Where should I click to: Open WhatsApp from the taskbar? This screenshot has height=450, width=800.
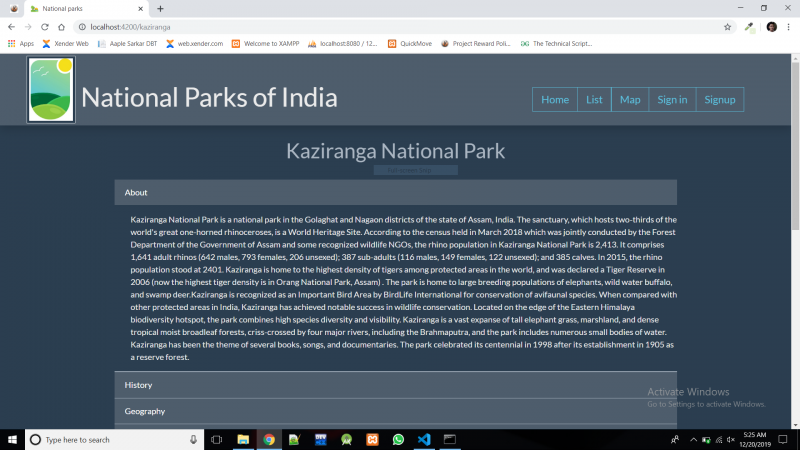(398, 439)
